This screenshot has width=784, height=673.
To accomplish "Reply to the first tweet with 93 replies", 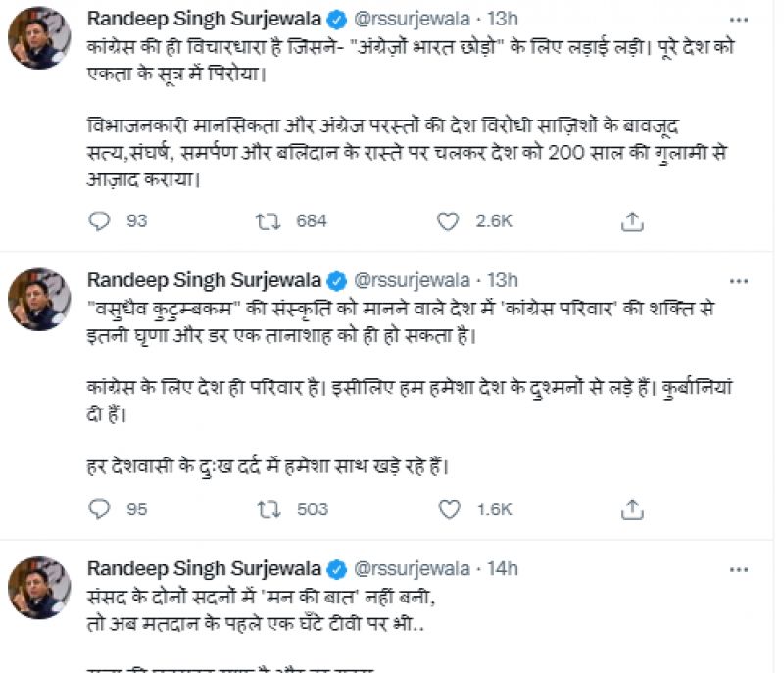I will pos(99,221).
